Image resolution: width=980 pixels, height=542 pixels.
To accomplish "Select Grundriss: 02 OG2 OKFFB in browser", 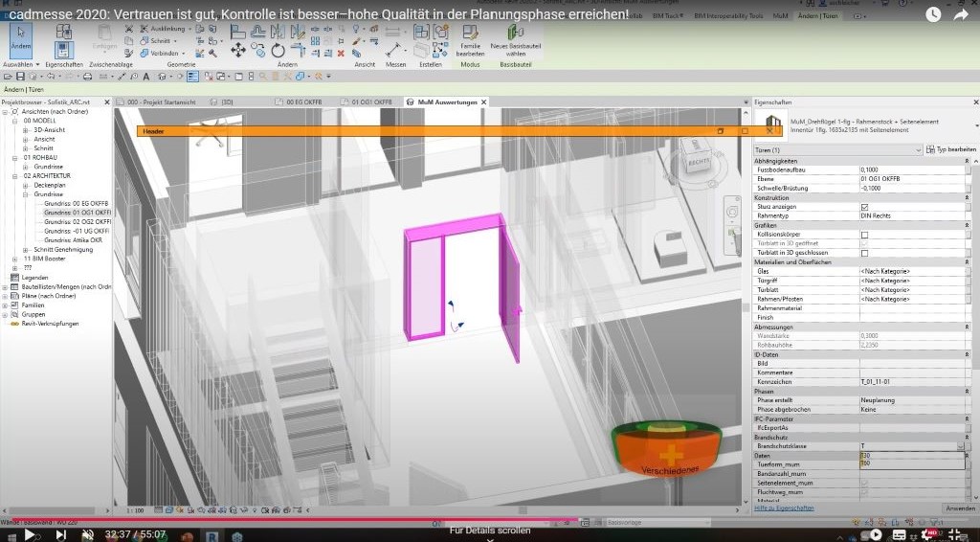I will [77, 221].
